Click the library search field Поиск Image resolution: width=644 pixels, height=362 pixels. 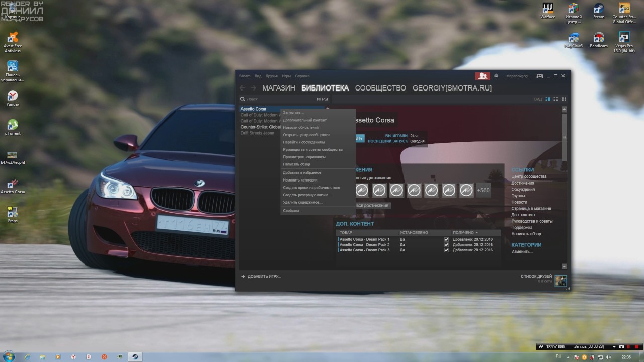[277, 99]
